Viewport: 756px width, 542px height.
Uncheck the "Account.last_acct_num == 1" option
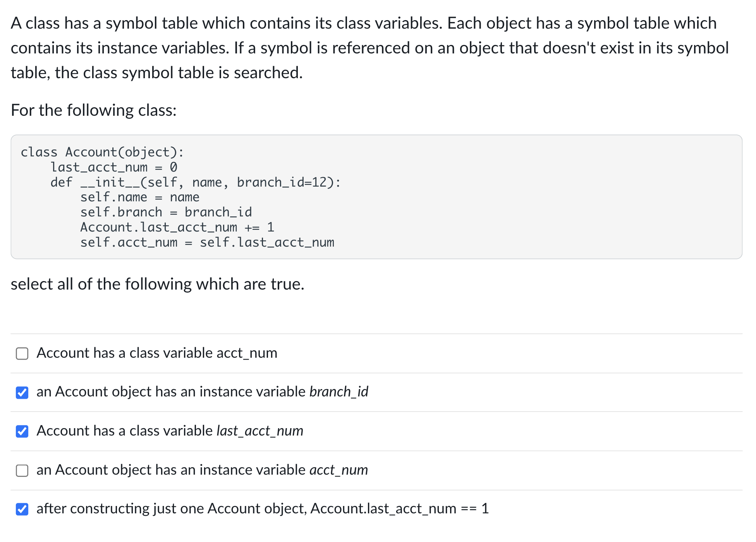coord(22,509)
